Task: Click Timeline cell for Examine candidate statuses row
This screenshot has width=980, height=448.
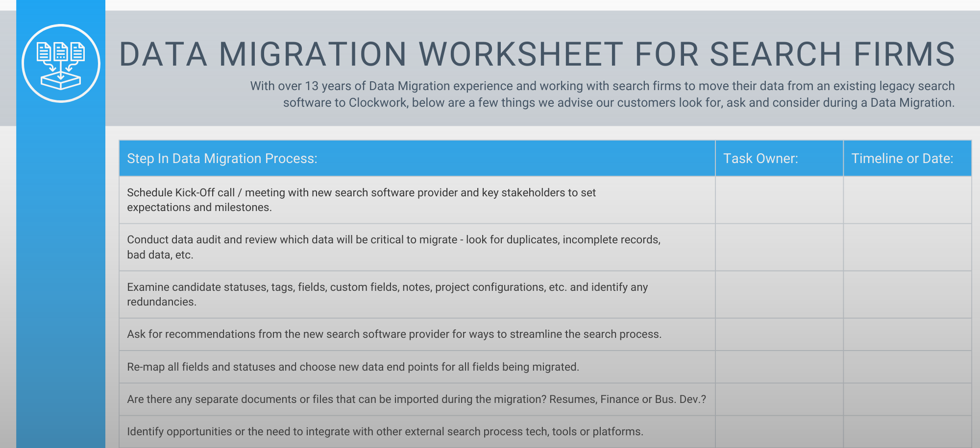Action: 907,295
